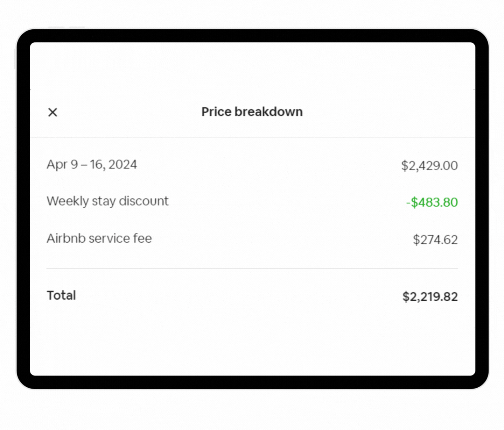
Task: Click the blank area below the Total row
Action: tap(252, 343)
